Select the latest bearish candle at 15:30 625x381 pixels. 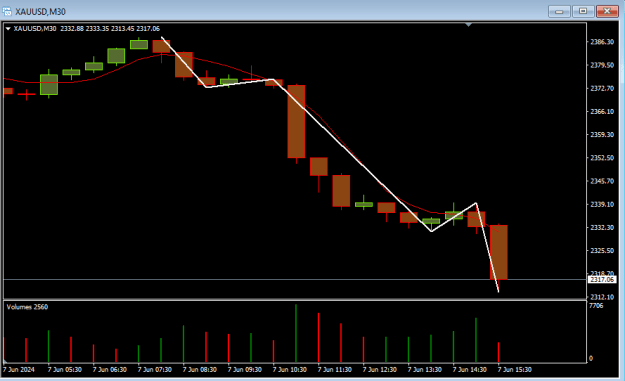499,252
